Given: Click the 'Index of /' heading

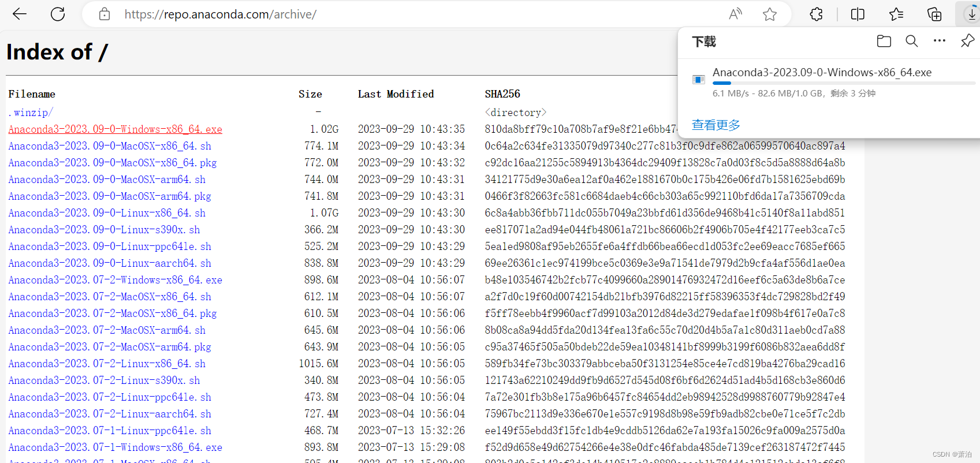Looking at the screenshot, I should tap(57, 52).
